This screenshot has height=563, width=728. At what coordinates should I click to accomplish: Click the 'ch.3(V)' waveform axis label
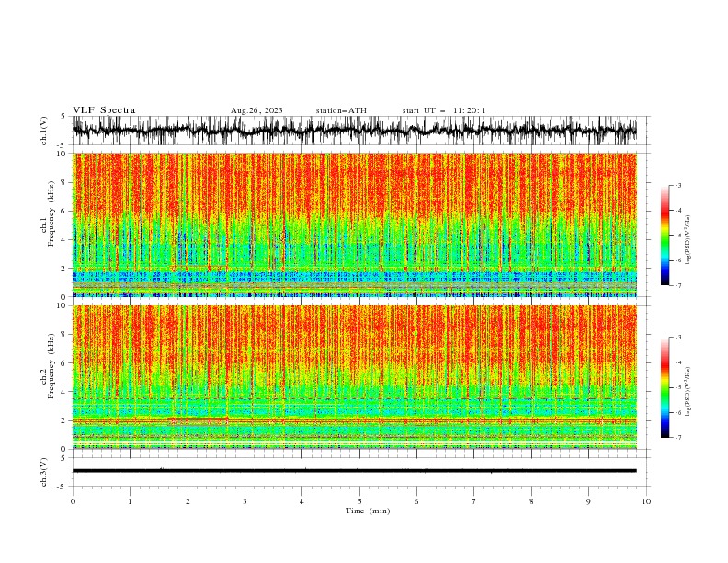(44, 472)
